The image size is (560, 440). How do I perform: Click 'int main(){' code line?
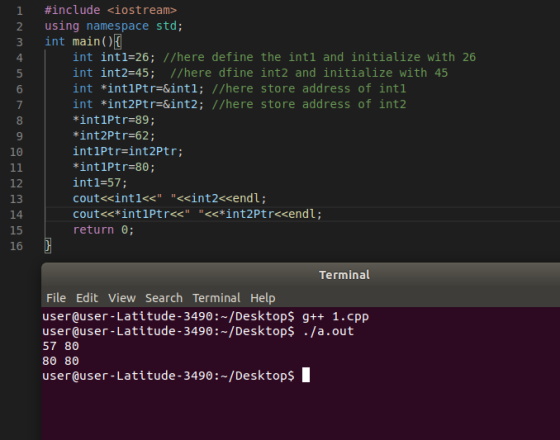83,42
